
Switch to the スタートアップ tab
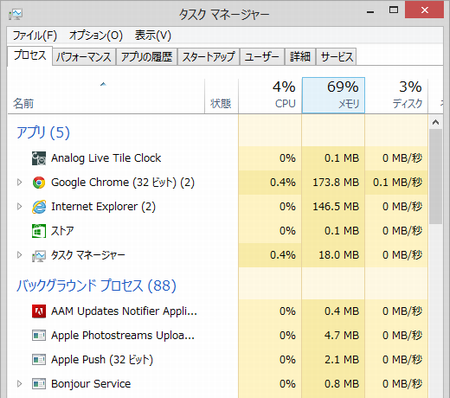(209, 57)
